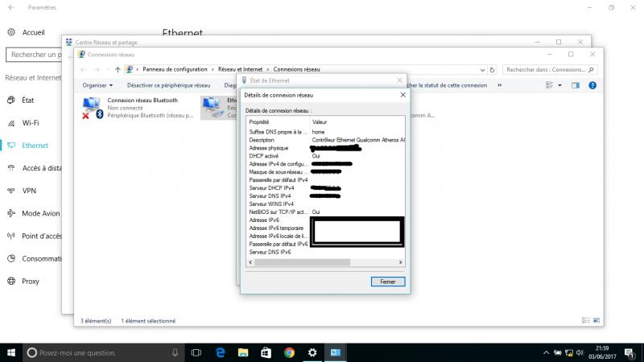
Task: Select the Connexion réseau Bluetooth item
Action: point(138,108)
